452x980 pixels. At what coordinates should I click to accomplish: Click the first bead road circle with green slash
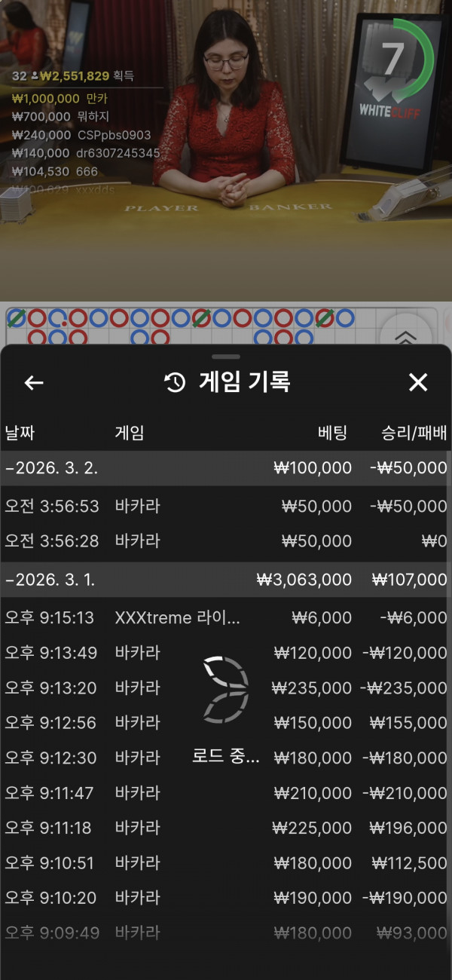point(16,317)
